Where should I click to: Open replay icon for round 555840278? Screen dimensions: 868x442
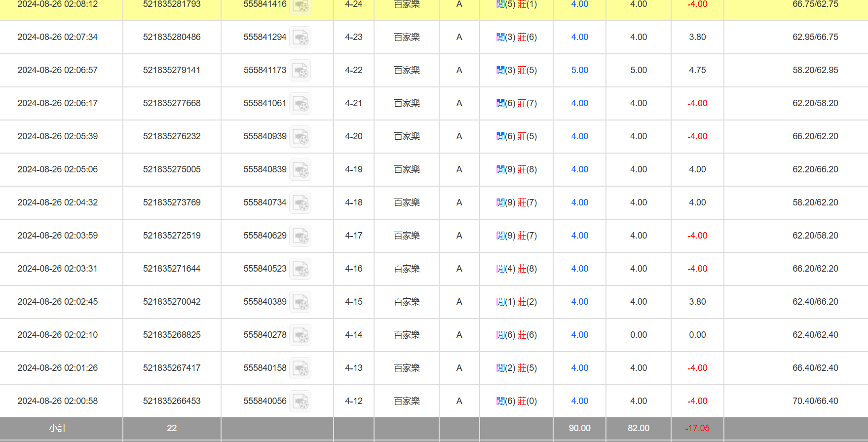click(300, 335)
